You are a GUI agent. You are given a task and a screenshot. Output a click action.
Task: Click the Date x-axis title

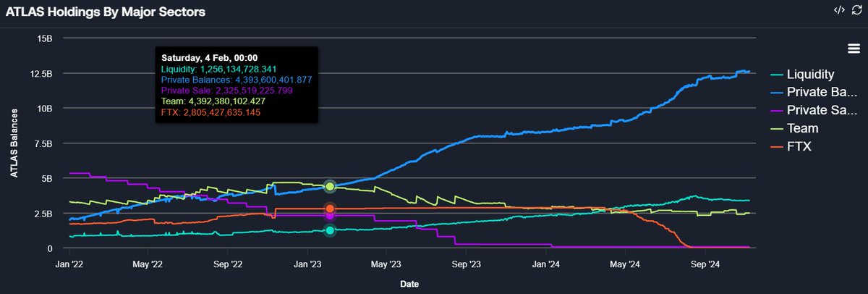coord(410,283)
